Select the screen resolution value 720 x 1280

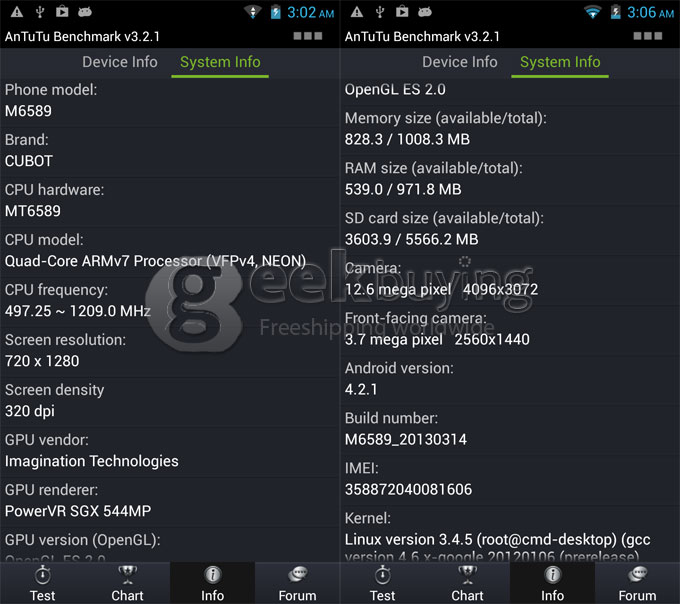tap(42, 361)
